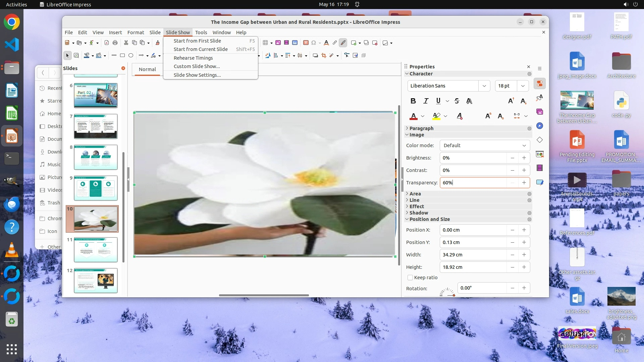Choose Slide Show Settings menu entry
Screen dimensions: 644x362
coord(197,75)
